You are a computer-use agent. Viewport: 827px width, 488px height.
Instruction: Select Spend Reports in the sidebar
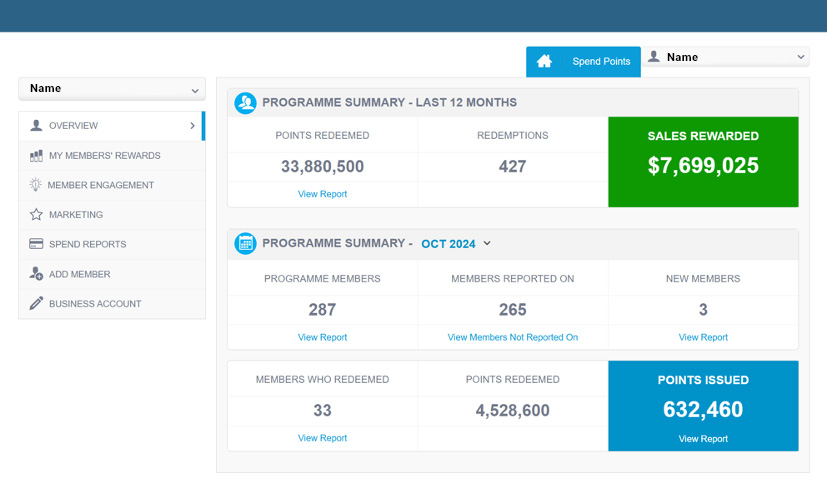point(87,244)
